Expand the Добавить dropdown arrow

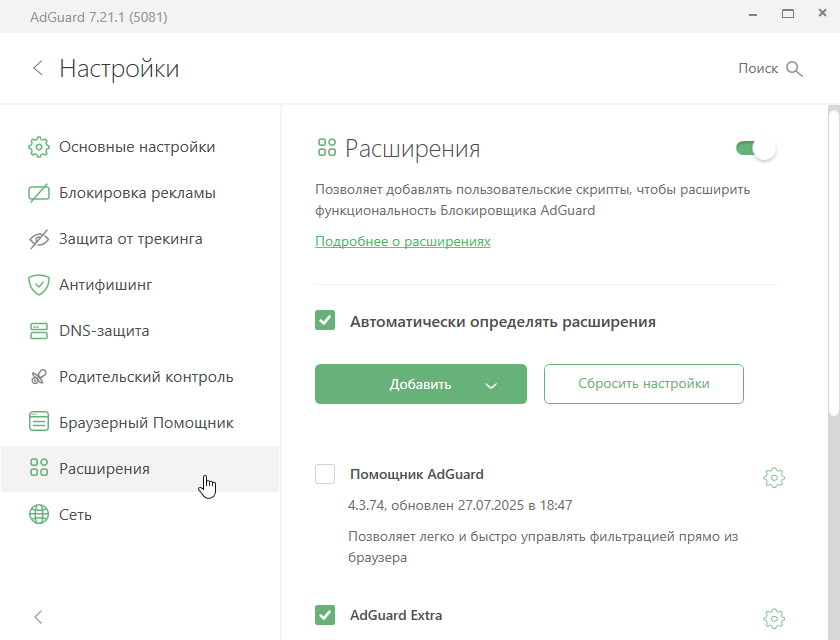click(x=491, y=386)
